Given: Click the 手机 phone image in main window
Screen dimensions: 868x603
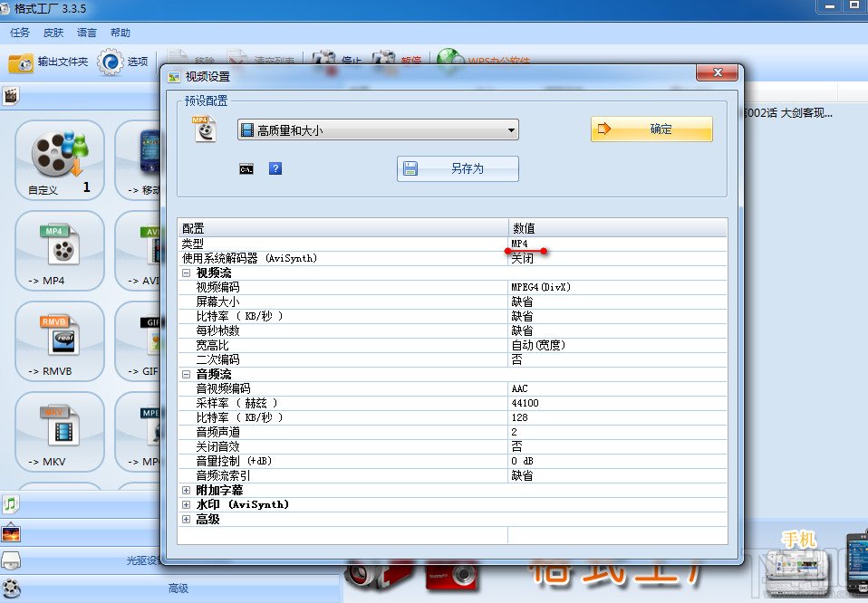Looking at the screenshot, I should point(799,564).
